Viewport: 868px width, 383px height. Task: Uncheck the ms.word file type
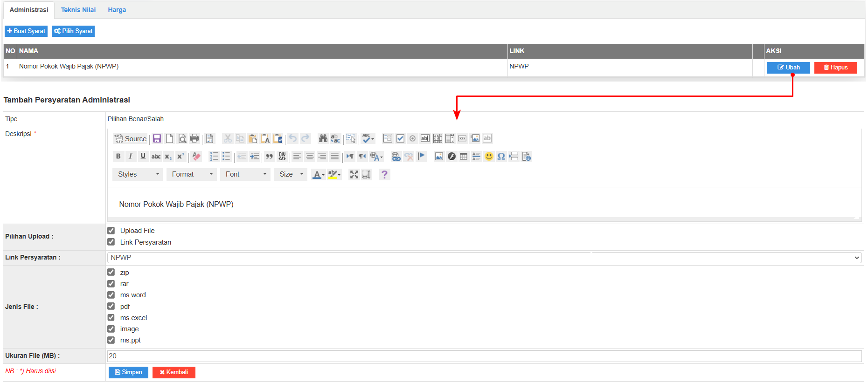coord(111,295)
